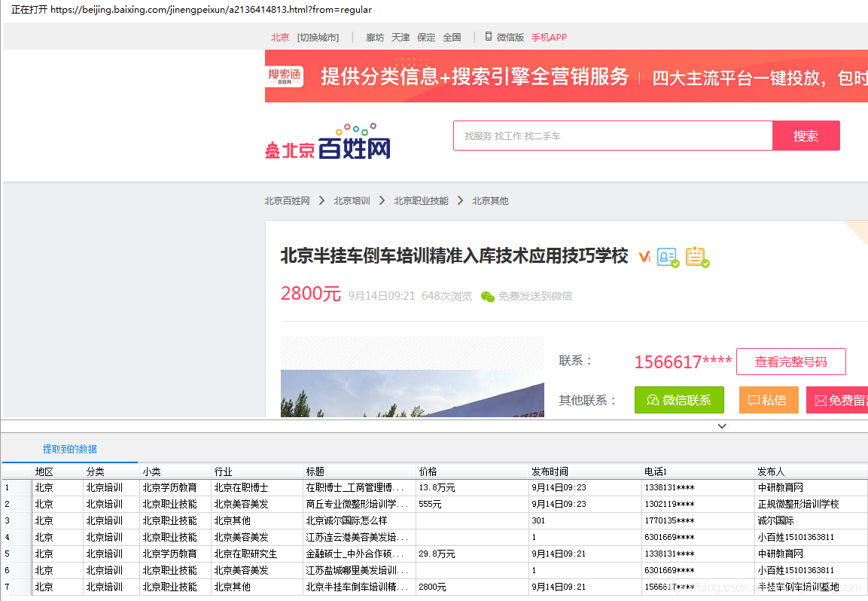
Task: Click the WeChat icon next to 免费发送到微信
Action: click(x=486, y=296)
